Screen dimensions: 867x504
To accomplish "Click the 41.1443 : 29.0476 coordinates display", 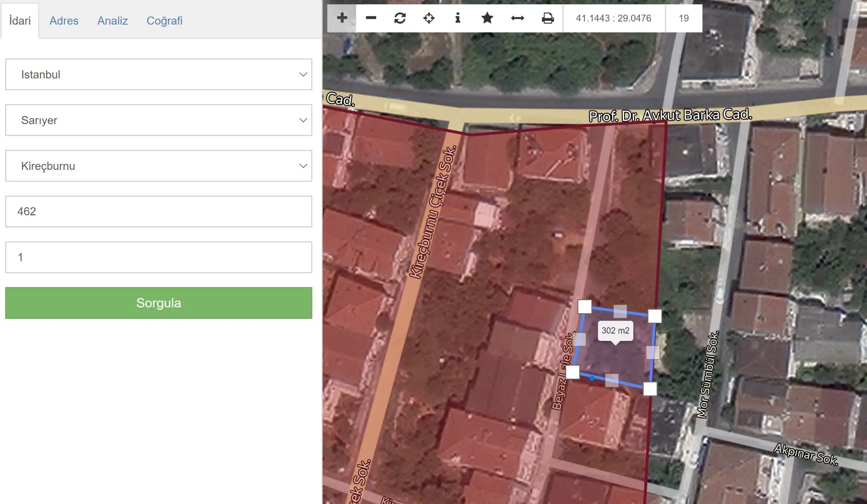I will pos(613,18).
